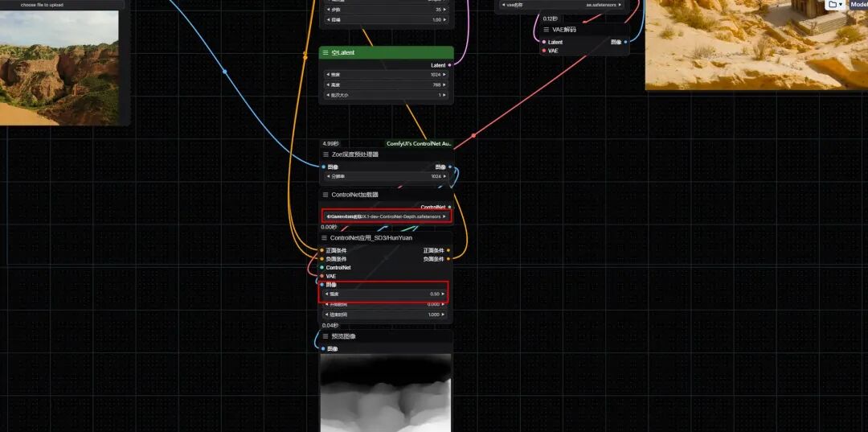Click 负面条件 output port on ControlNet应用 node
The image size is (868, 432).
(448, 259)
